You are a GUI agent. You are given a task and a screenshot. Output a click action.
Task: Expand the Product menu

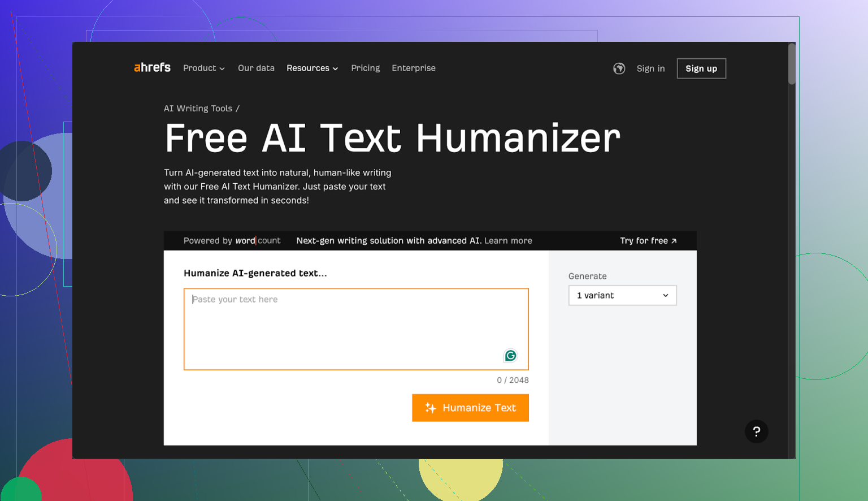(x=203, y=68)
